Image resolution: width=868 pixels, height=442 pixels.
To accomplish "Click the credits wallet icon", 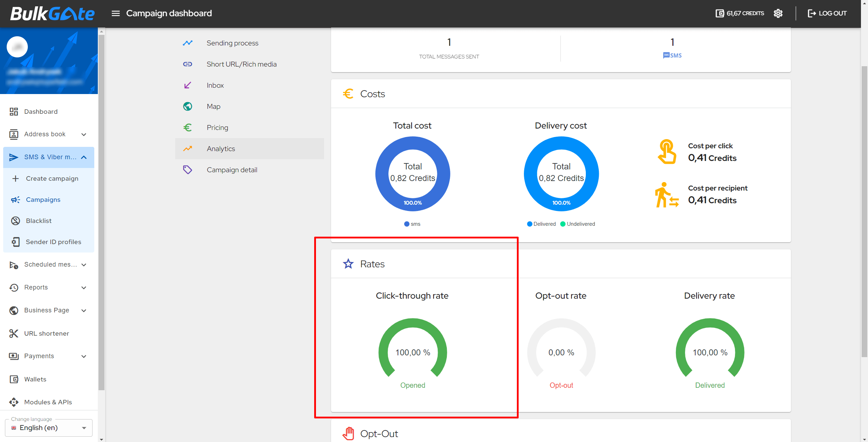I will 720,13.
